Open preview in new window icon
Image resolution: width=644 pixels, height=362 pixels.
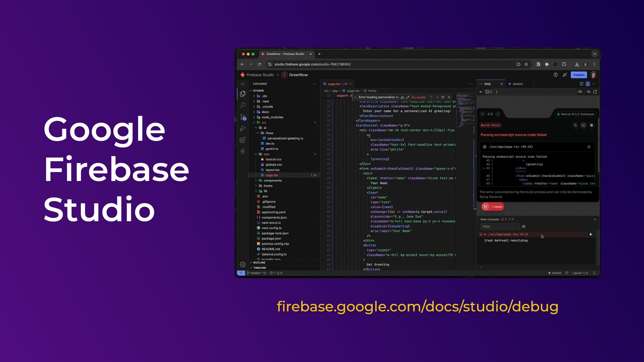[x=595, y=92]
